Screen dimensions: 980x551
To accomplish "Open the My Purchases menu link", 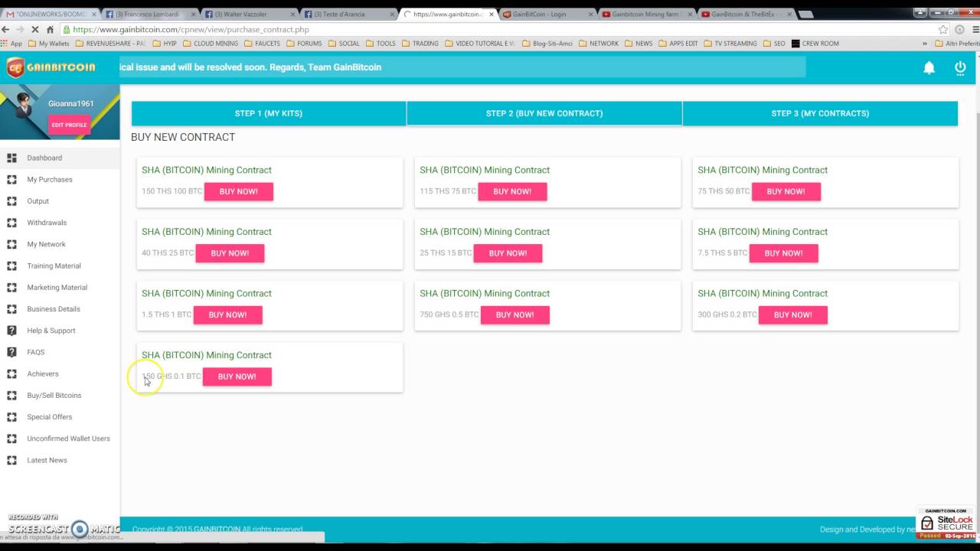I will (50, 179).
